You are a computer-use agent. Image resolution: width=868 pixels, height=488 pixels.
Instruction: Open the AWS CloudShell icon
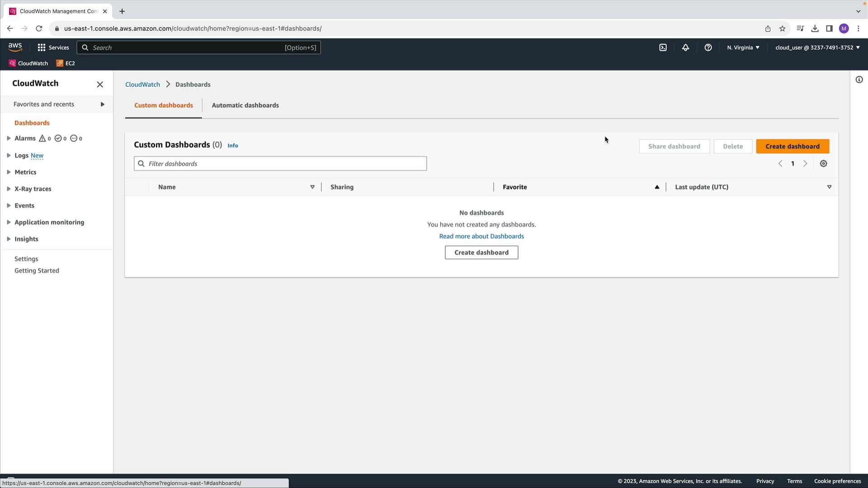click(663, 47)
